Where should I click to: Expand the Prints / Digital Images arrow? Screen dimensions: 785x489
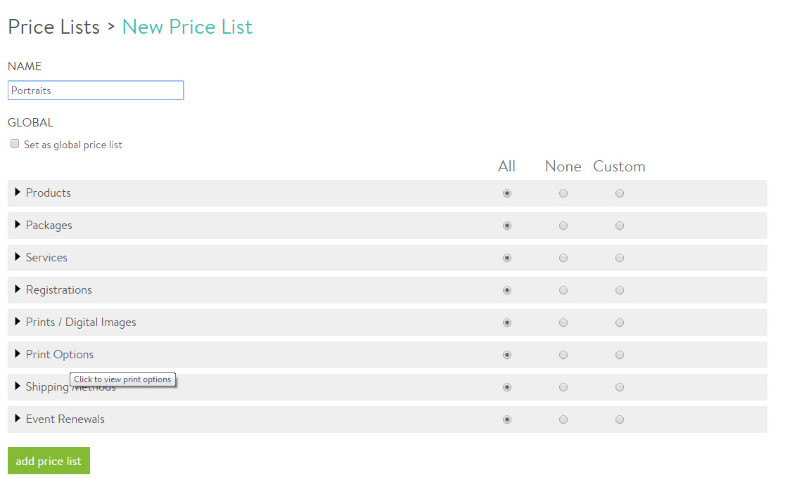(18, 321)
